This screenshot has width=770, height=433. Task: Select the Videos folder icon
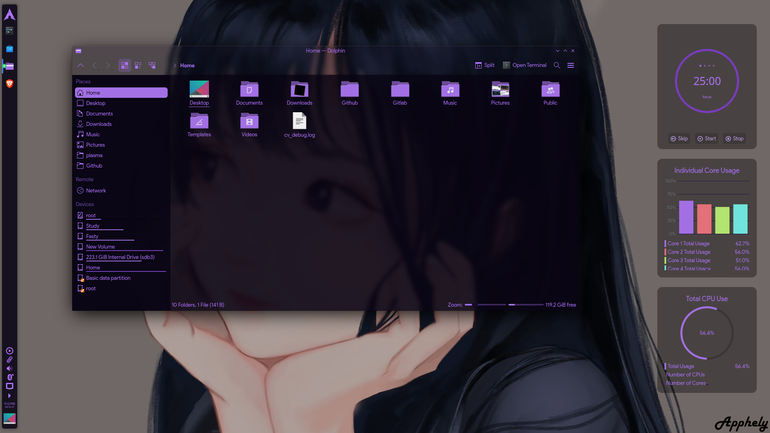click(249, 121)
